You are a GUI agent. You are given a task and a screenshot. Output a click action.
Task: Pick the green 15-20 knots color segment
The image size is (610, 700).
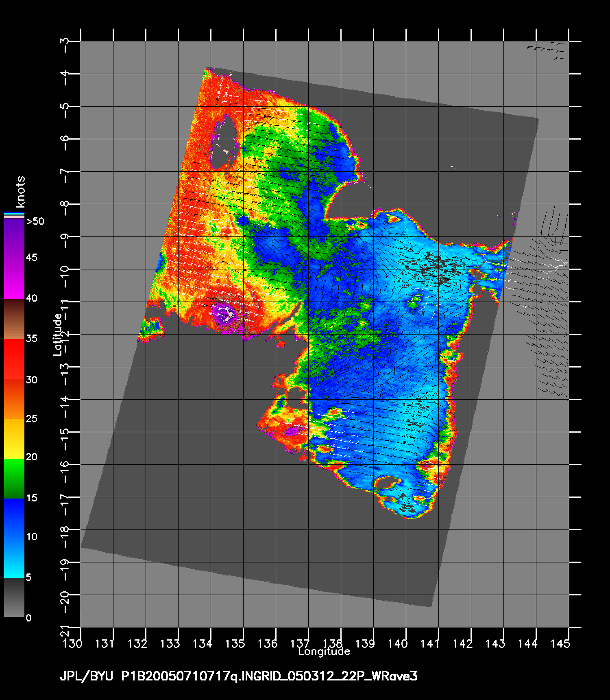(x=14, y=479)
